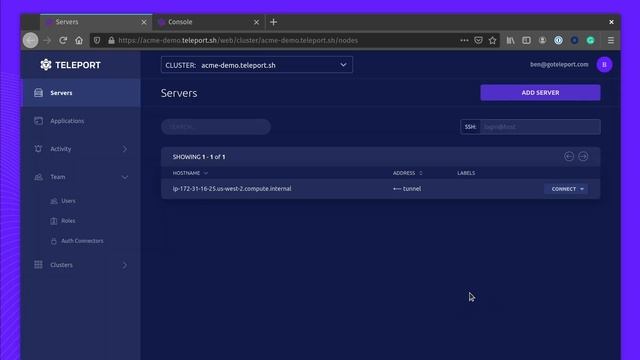Image resolution: width=640 pixels, height=360 pixels.
Task: Click the ben@goteleport.com account label
Action: point(559,64)
